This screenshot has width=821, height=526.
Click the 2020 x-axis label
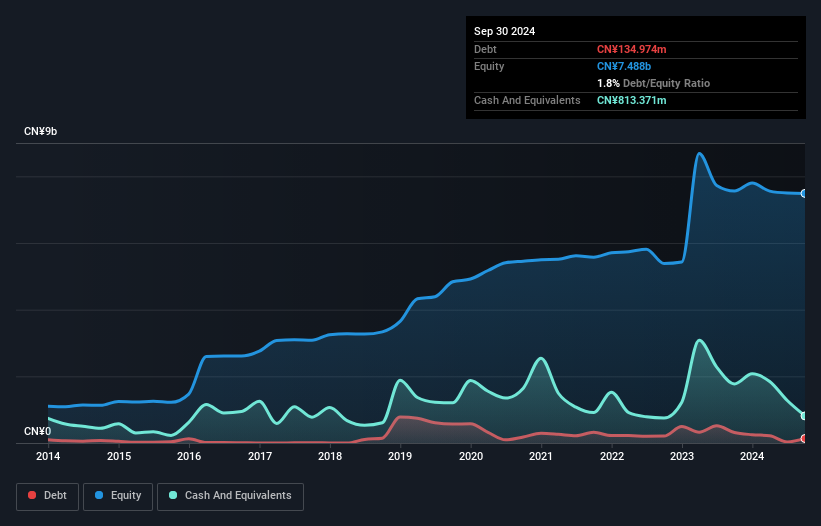pyautogui.click(x=471, y=456)
